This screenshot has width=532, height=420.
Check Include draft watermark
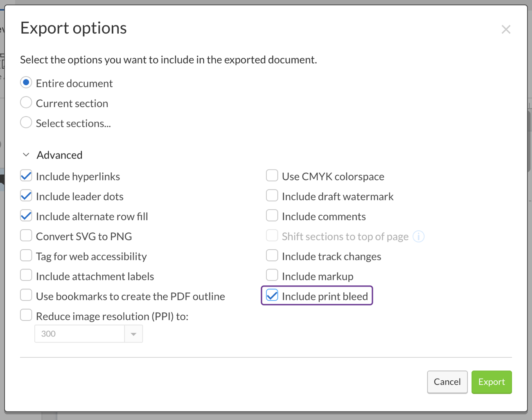click(272, 195)
